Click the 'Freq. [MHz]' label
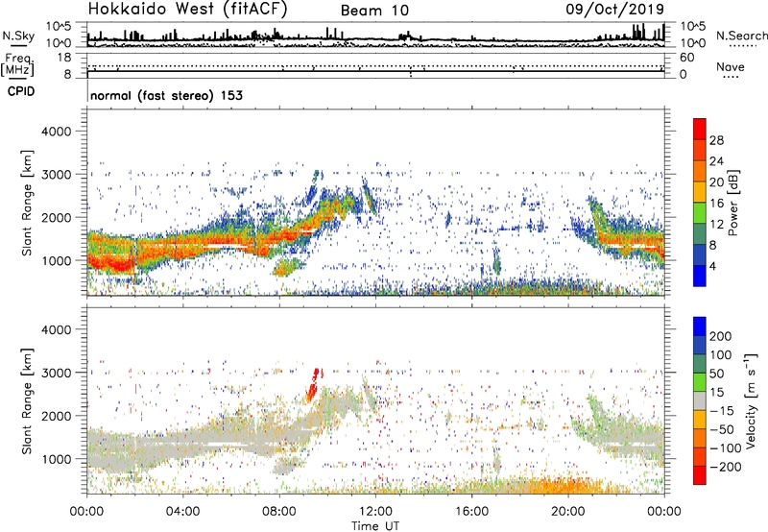The image size is (768, 532). tap(17, 64)
